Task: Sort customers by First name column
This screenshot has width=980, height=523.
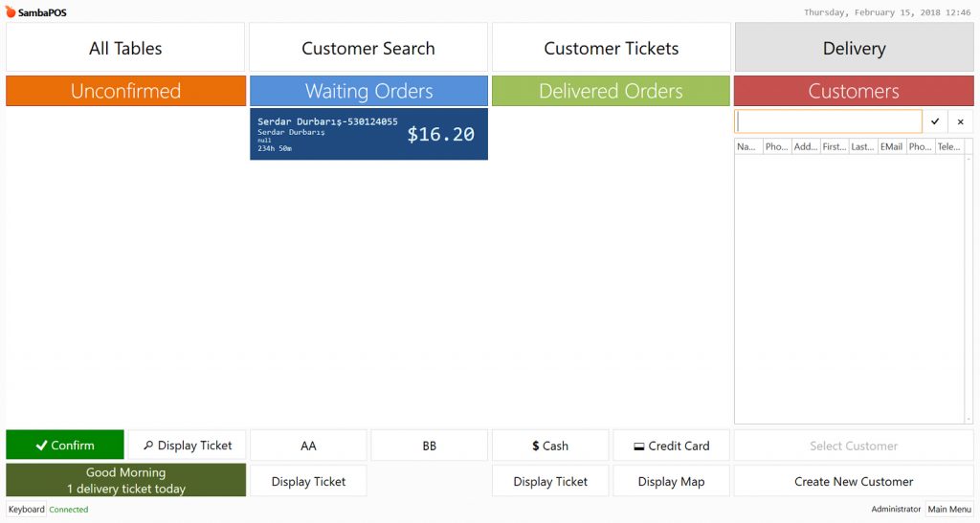Action: [x=835, y=147]
